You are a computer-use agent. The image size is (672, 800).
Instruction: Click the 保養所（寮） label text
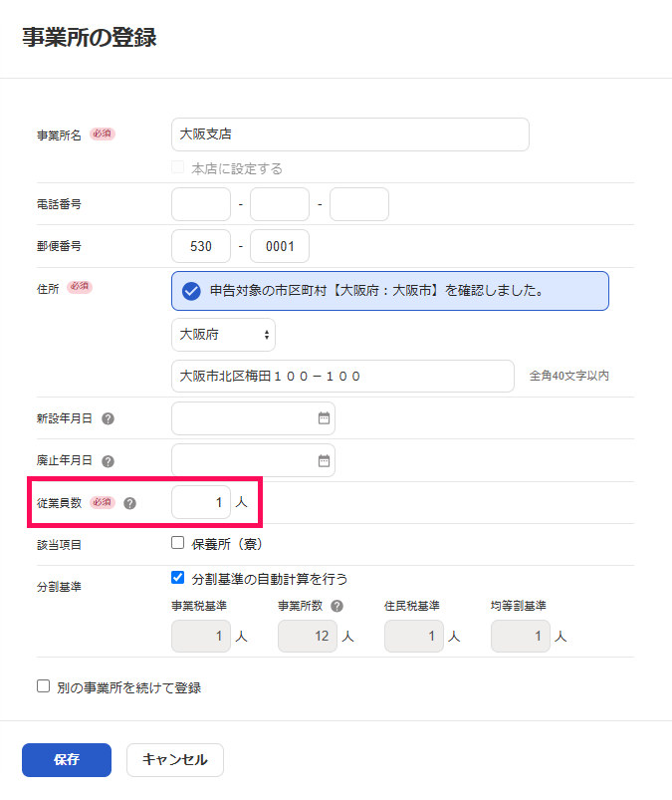[x=227, y=544]
